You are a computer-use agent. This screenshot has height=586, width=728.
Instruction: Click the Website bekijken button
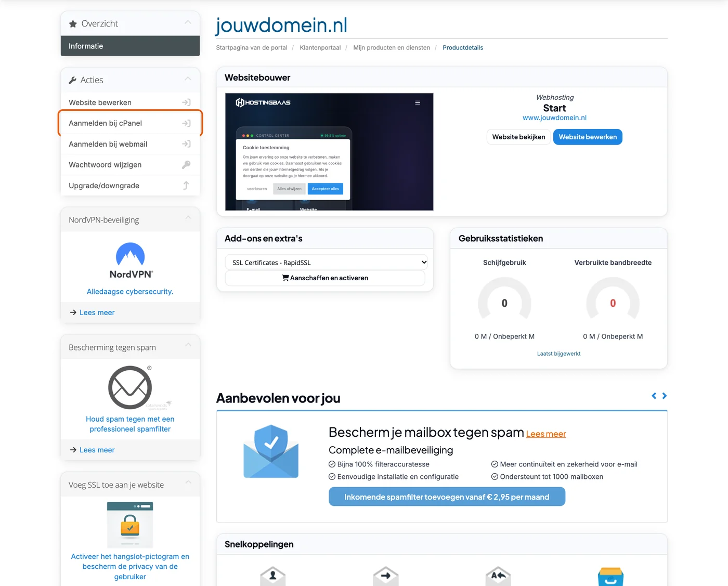(x=518, y=137)
